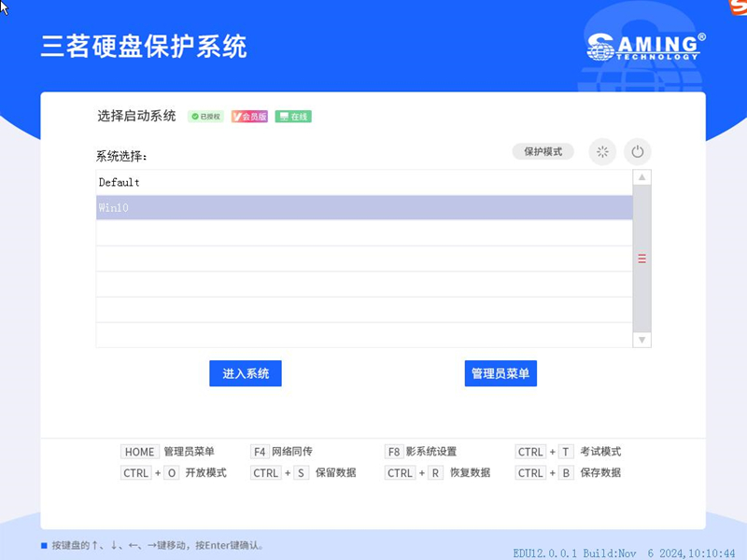Click the 会员版 member edition badge
This screenshot has height=560, width=747.
249,117
